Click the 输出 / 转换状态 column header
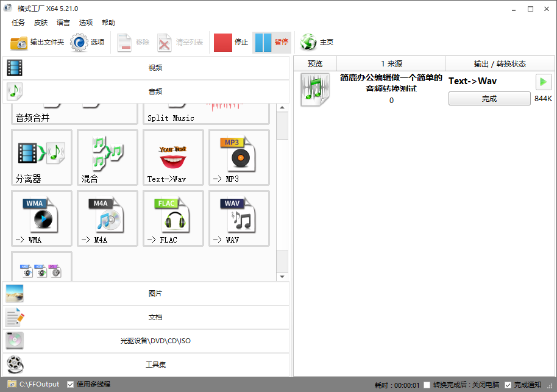Viewport: 557px width, 392px height. pos(500,63)
